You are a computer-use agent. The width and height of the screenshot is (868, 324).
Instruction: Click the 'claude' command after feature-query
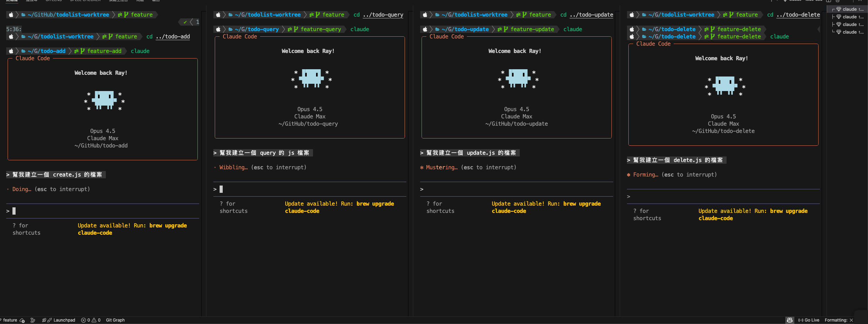(360, 29)
